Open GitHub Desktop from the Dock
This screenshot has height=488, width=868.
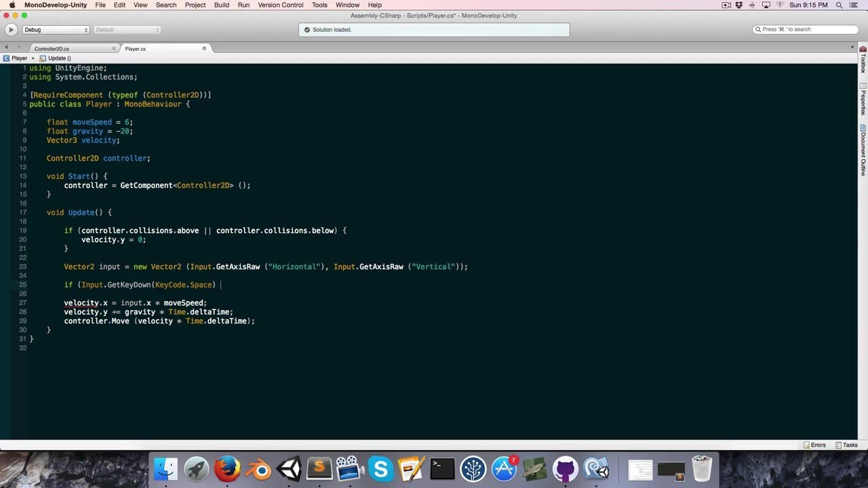point(565,469)
